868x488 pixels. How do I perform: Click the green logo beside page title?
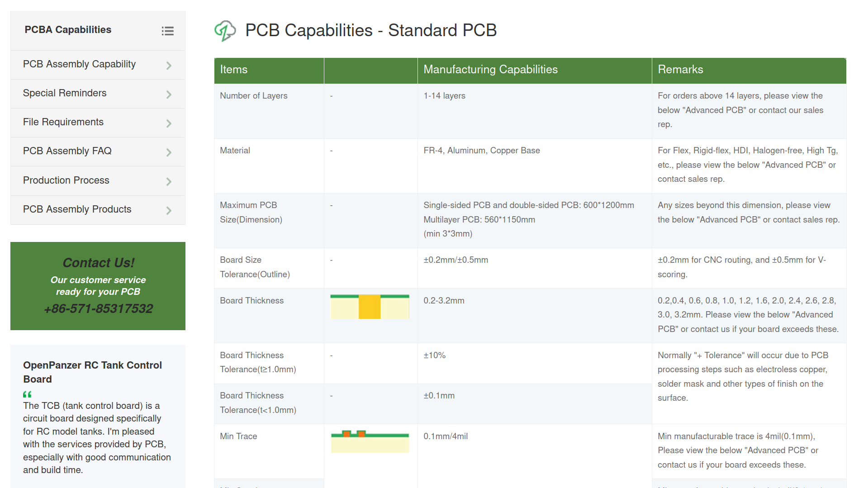225,31
